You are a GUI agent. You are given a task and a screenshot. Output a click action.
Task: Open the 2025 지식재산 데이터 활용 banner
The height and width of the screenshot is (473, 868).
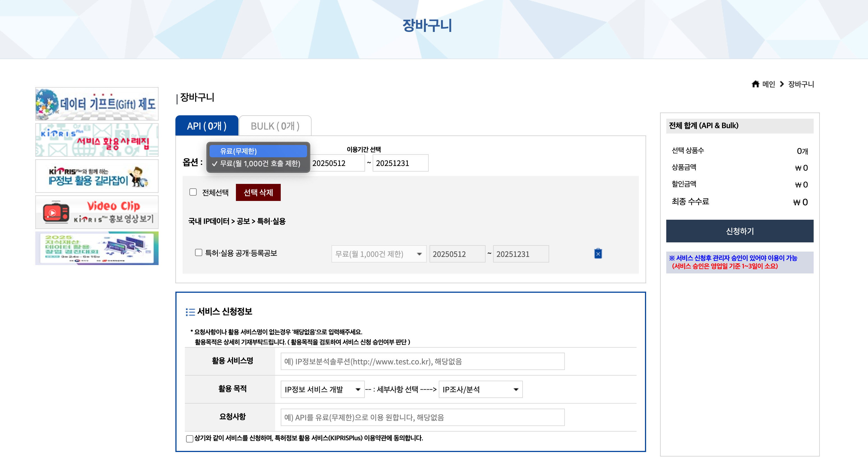coord(97,248)
